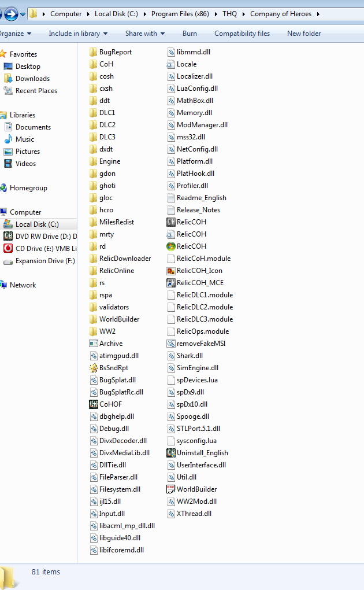Open the Organize dropdown menu
Image resolution: width=364 pixels, height=590 pixels.
pos(15,34)
